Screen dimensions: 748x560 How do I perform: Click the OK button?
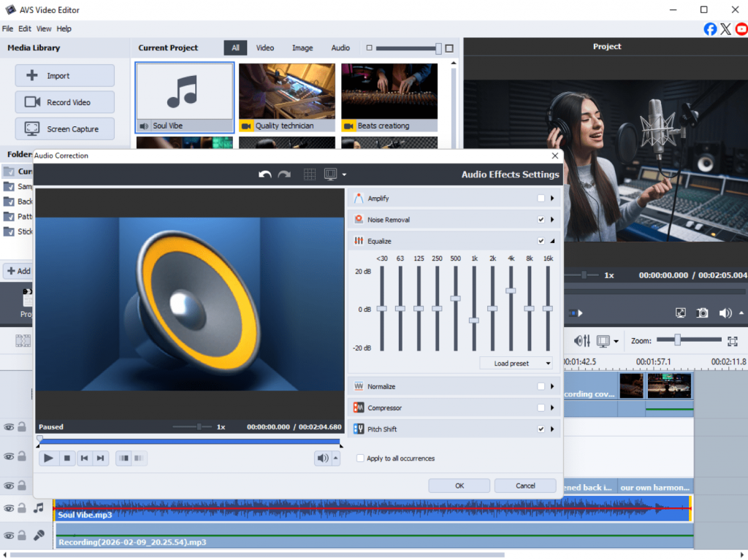pos(459,486)
